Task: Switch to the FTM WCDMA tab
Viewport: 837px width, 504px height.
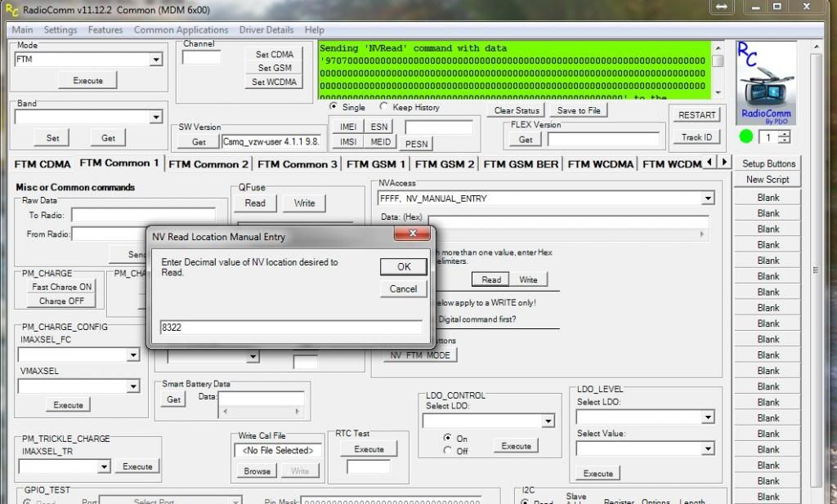Action: pos(601,164)
